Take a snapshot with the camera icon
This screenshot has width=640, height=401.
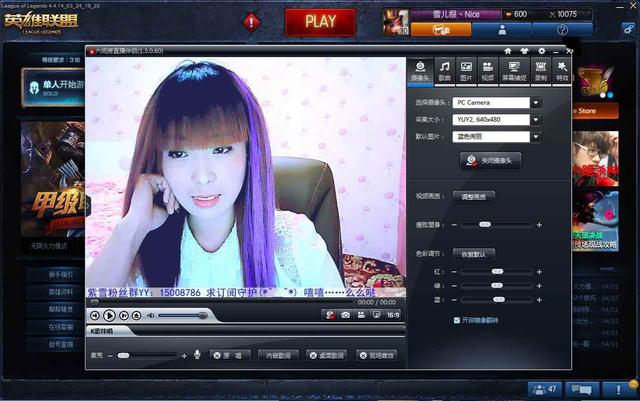click(x=345, y=315)
